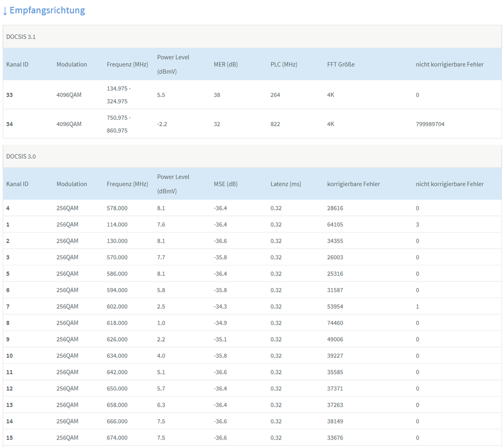This screenshot has height=447, width=504.
Task: Click the PLC (MHz) column header
Action: click(284, 64)
